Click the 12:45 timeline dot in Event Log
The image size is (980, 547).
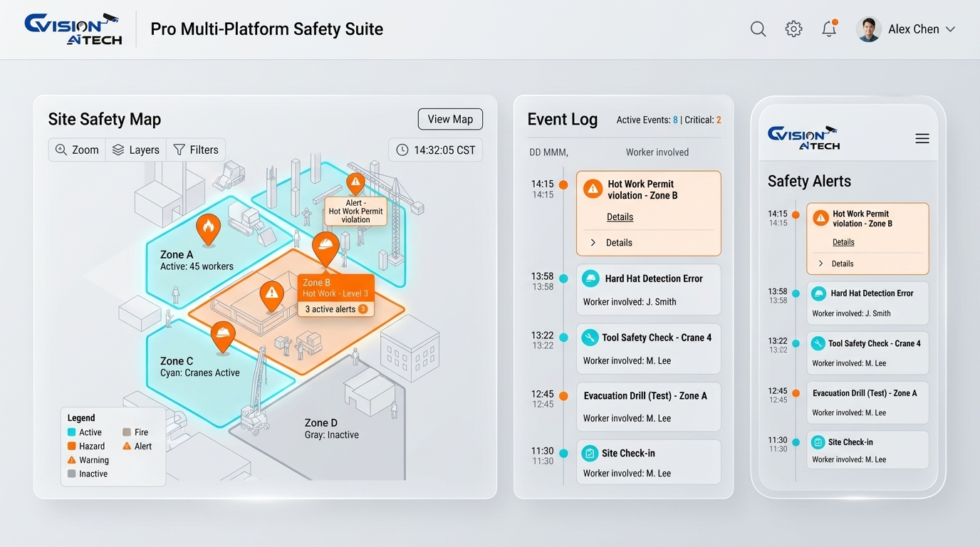click(x=563, y=396)
